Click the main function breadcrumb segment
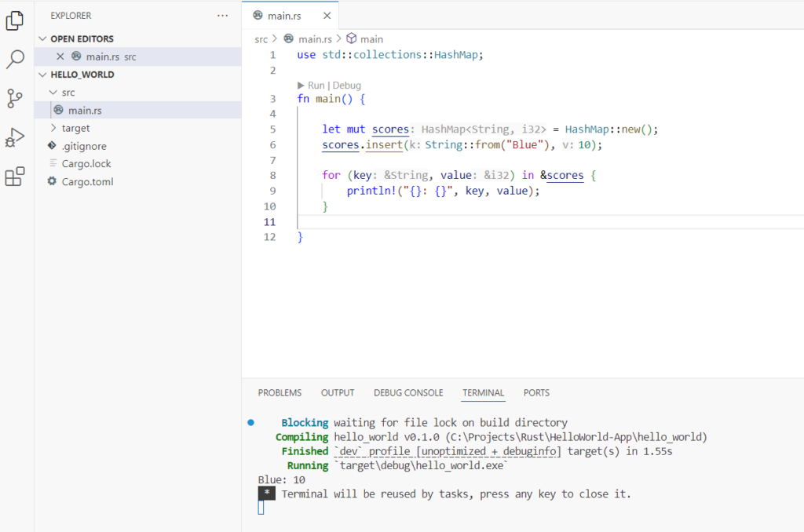The width and height of the screenshot is (804, 532). pos(371,39)
